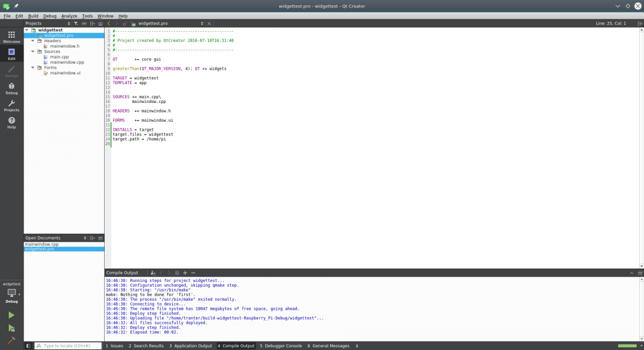
Task: Open the Debug mode in sidebar
Action: point(11,88)
